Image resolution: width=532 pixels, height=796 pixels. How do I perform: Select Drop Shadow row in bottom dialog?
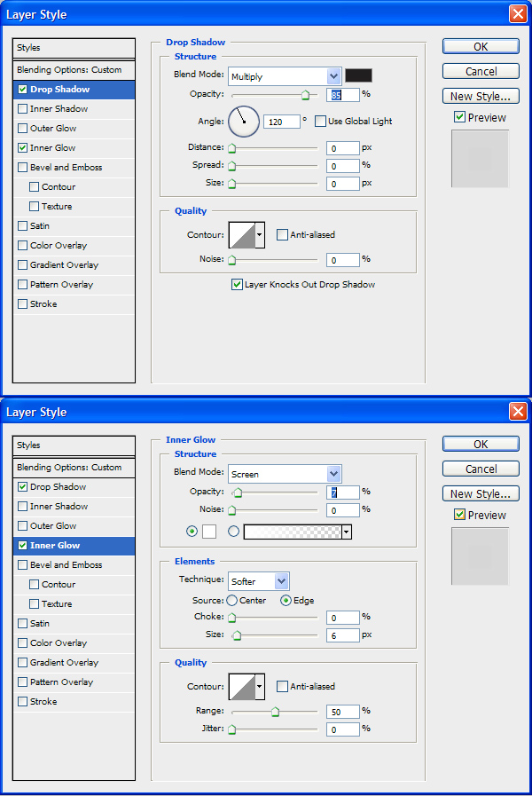pyautogui.click(x=74, y=487)
